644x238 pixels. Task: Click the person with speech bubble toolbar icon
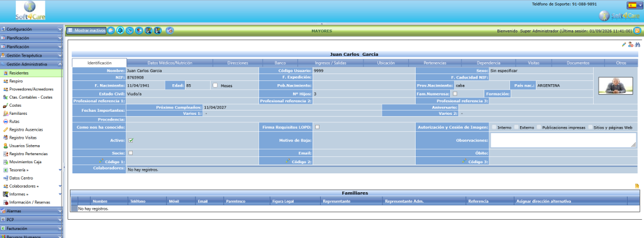(x=139, y=30)
